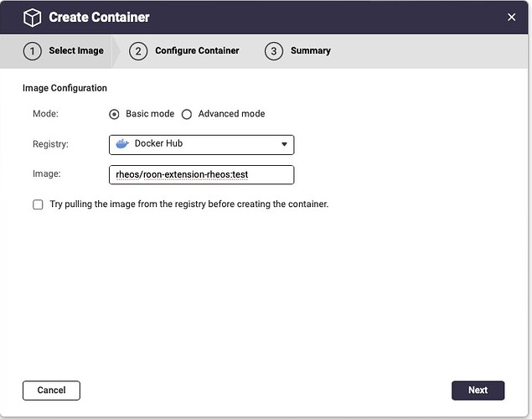Go to the Select Image step
Image resolution: width=532 pixels, height=419 pixels.
point(64,51)
